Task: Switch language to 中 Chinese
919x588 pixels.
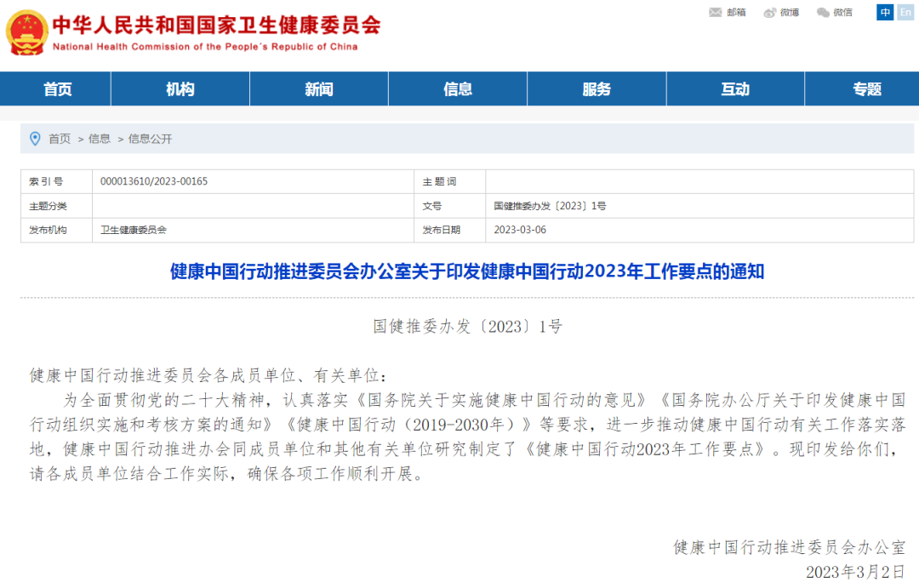Action: click(885, 12)
